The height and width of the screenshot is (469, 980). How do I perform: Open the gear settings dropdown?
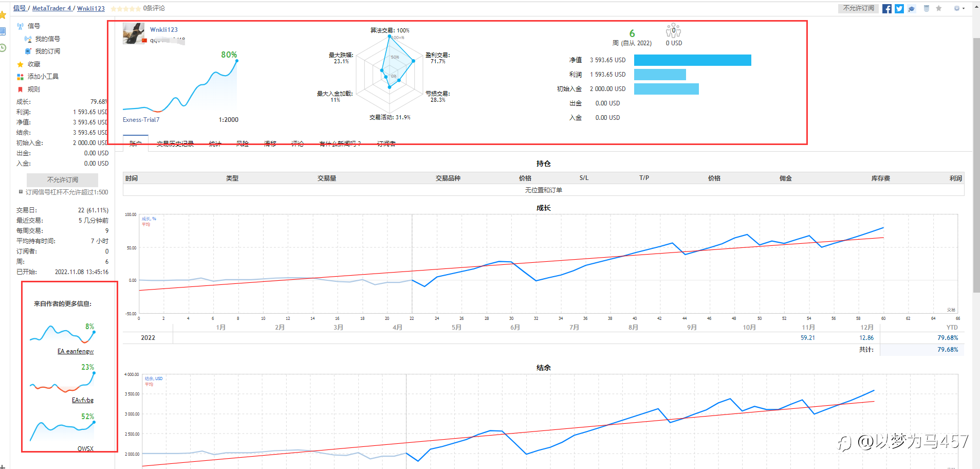(959, 8)
